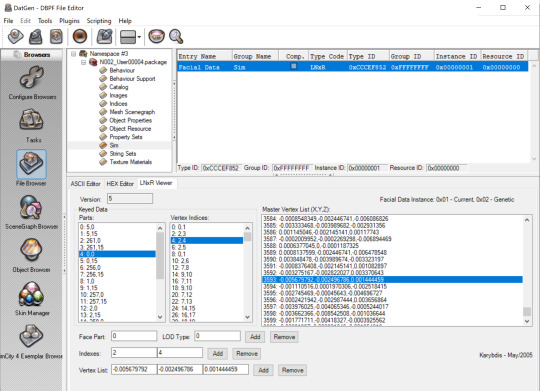The image size is (540, 391).
Task: Select Vertex Indices entry "14: 9,10"
Action: pos(206,275)
